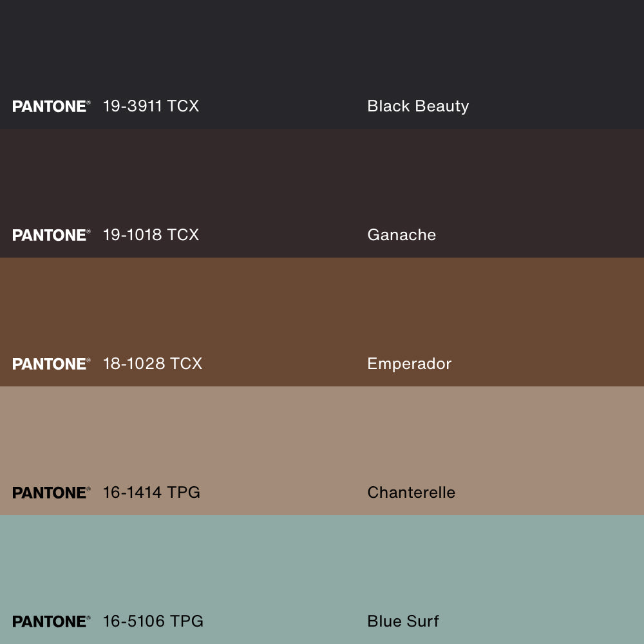
Task: Click the "Ganache" name label
Action: [401, 235]
